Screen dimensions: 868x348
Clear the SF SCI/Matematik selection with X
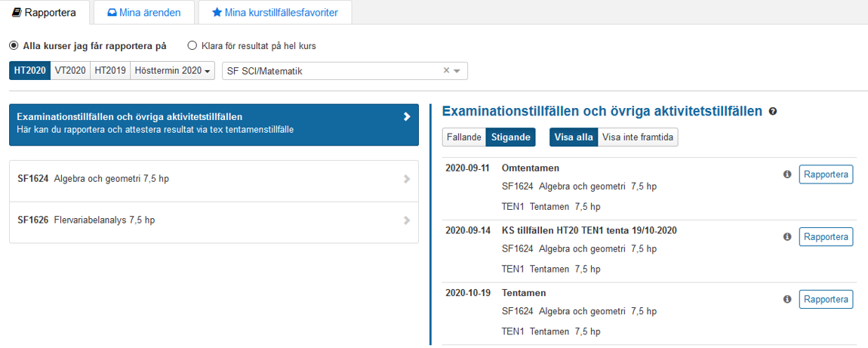click(x=446, y=70)
